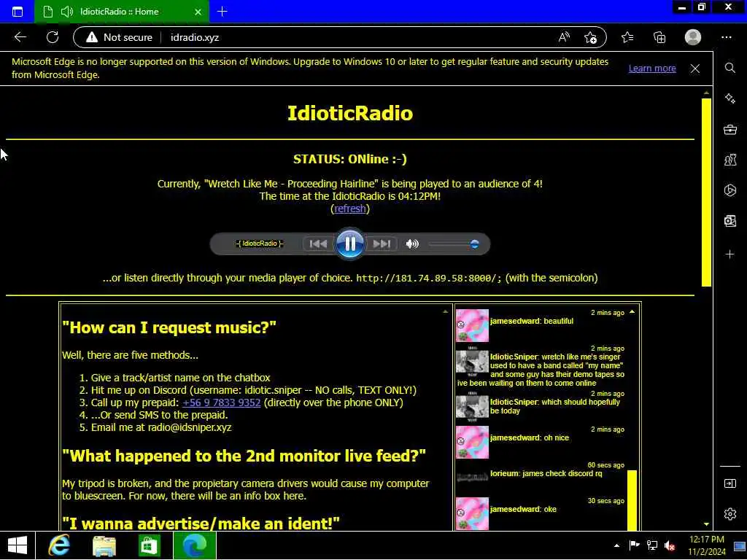The width and height of the screenshot is (747, 560).
Task: Add an app to the sidebar
Action: (729, 254)
